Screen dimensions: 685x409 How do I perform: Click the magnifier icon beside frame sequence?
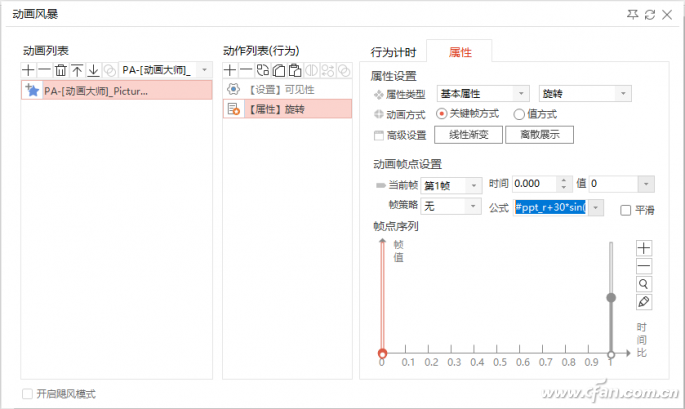point(643,284)
